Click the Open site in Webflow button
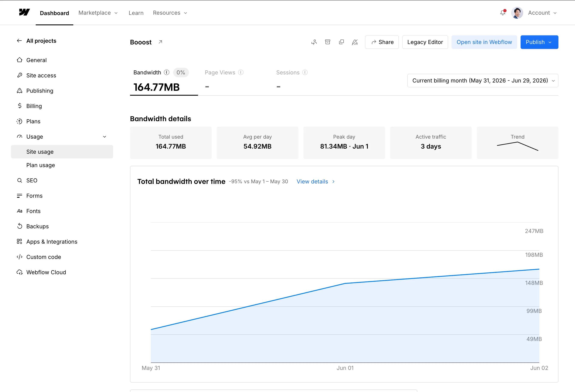 pyautogui.click(x=484, y=42)
